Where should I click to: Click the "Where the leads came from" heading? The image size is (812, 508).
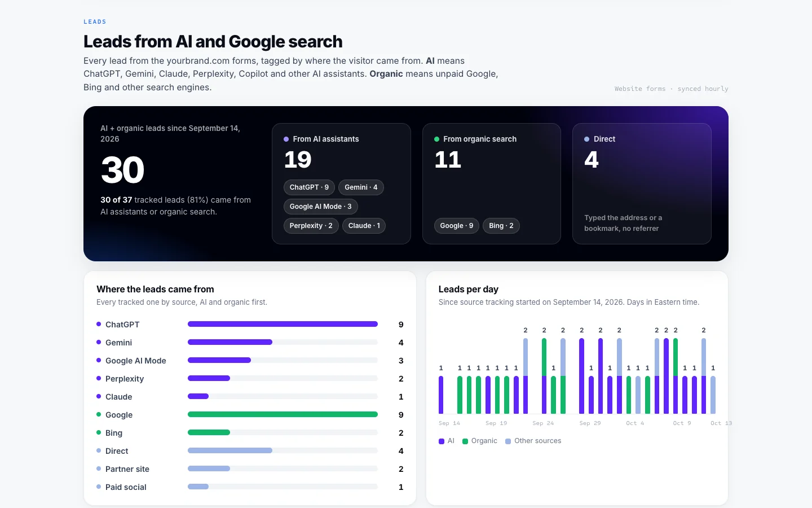pos(155,289)
